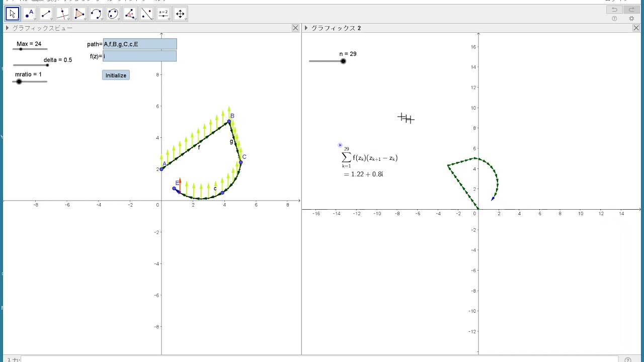Collapse the グラフィックスビュー panel triangle
This screenshot has height=362, width=644.
(8, 28)
